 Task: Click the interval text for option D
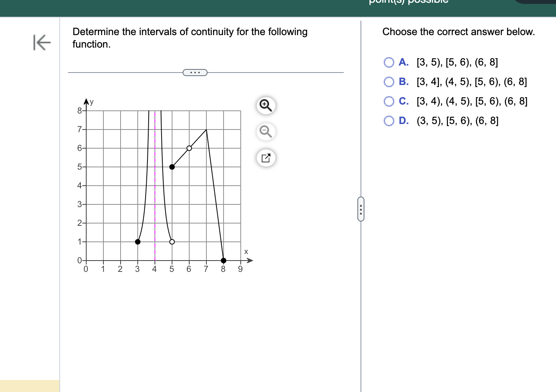458,121
